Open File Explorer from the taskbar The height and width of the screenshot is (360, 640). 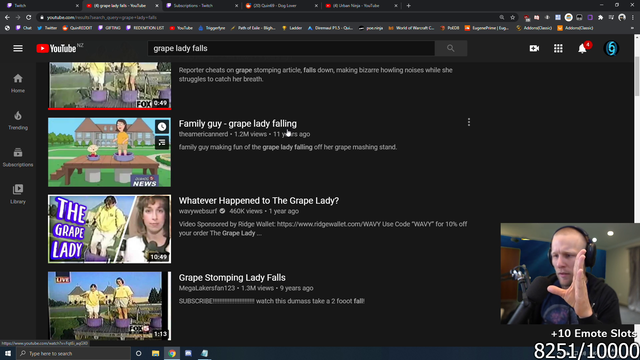[155, 353]
